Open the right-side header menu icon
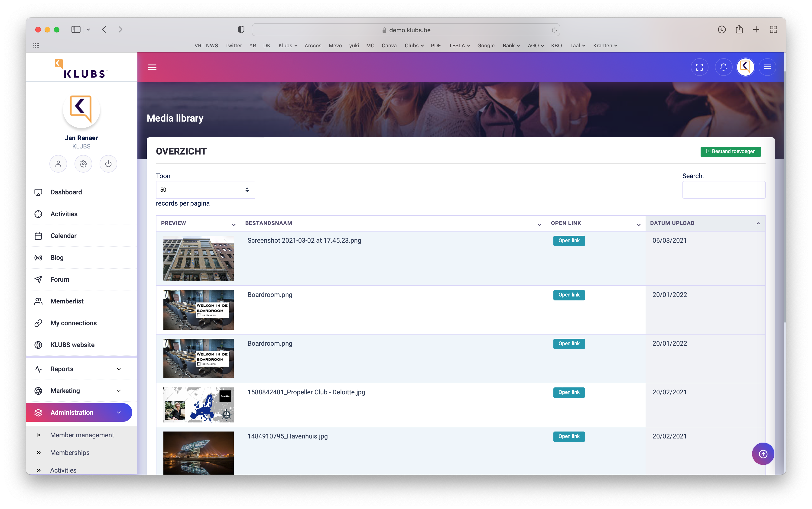Viewport: 812px width, 509px height. point(767,67)
